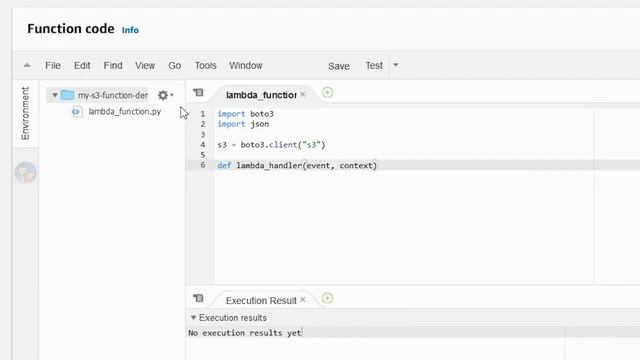
Task: Open the Edit menu
Action: pyautogui.click(x=82, y=66)
